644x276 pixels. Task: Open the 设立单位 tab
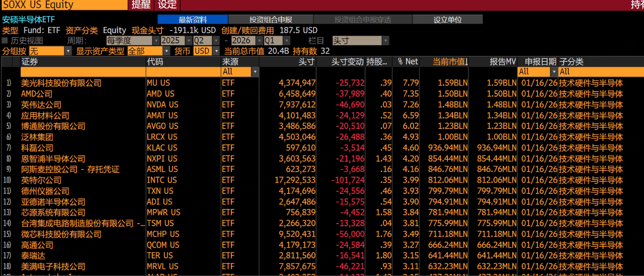(447, 20)
